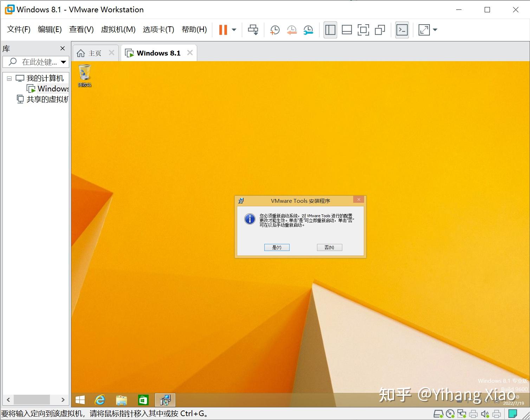Show or hide the library panel
This screenshot has width=530, height=420.
pyautogui.click(x=330, y=30)
